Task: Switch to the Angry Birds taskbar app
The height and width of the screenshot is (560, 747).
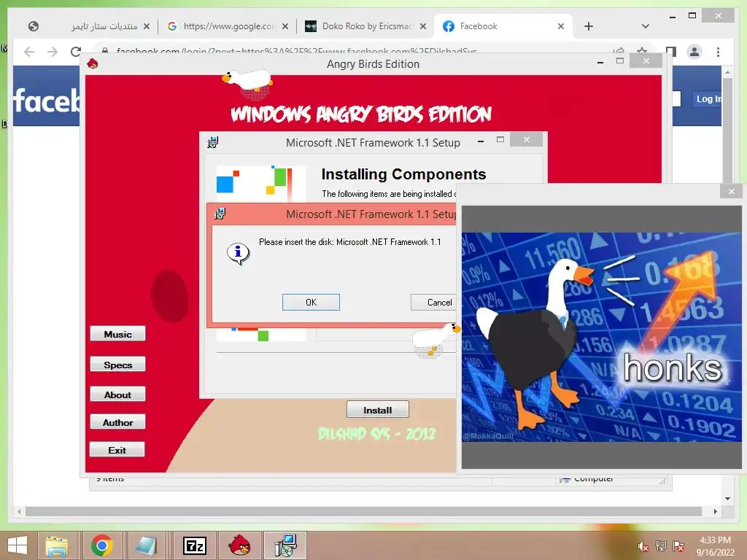Action: [239, 545]
